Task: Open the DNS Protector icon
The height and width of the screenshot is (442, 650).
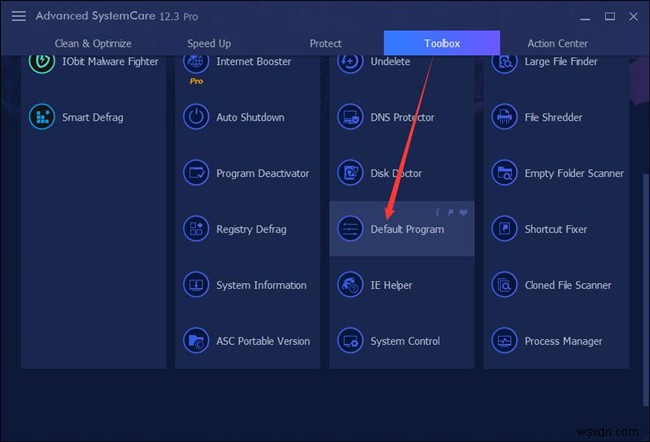Action: tap(350, 117)
